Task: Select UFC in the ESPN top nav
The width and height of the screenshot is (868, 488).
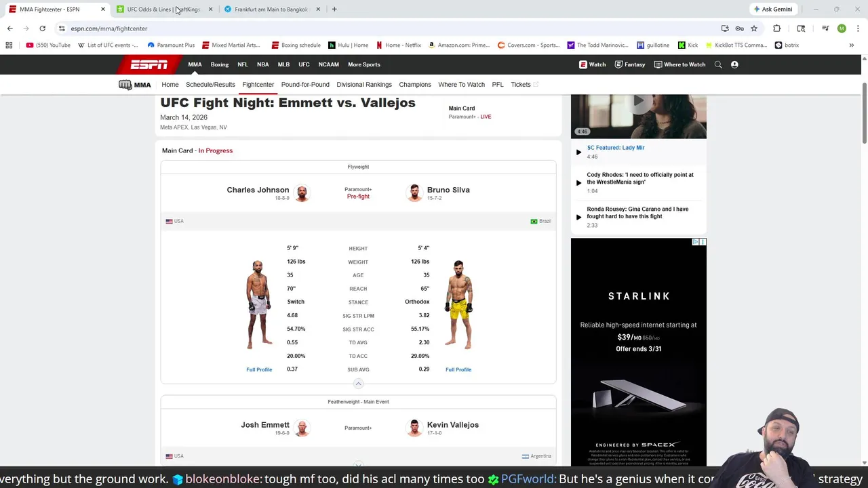Action: click(x=304, y=64)
